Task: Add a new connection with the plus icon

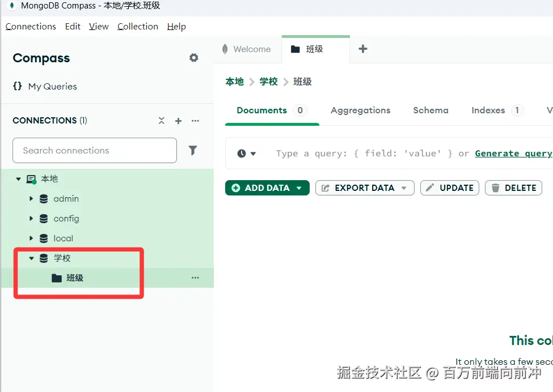Action: pyautogui.click(x=178, y=120)
